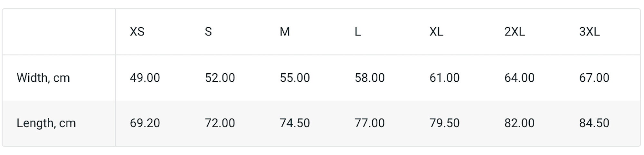Click the 67.00 width for 3XL

click(594, 78)
